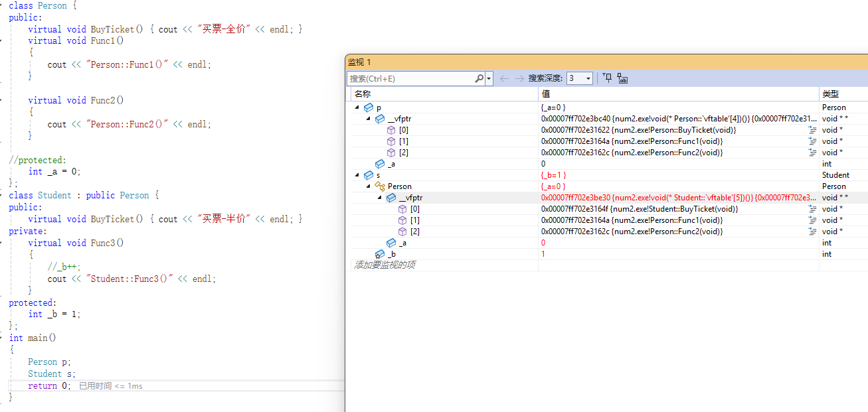This screenshot has width=868, height=412.
Task: Click view-source icon on p's Func1 row
Action: tap(812, 141)
